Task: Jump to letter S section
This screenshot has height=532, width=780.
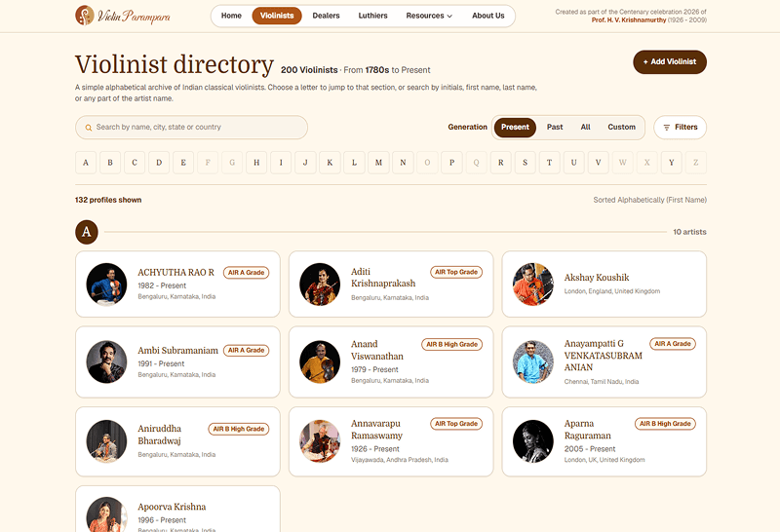Action: click(x=525, y=163)
